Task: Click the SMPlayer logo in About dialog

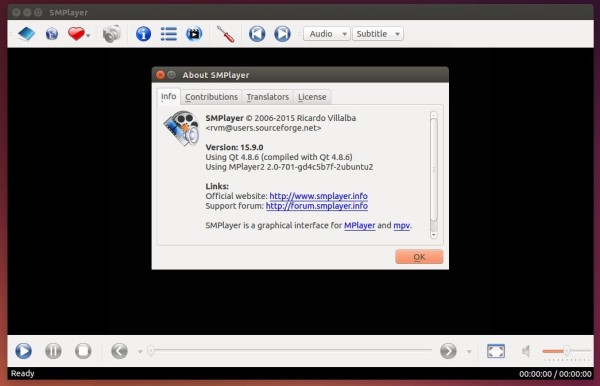Action: 181,129
